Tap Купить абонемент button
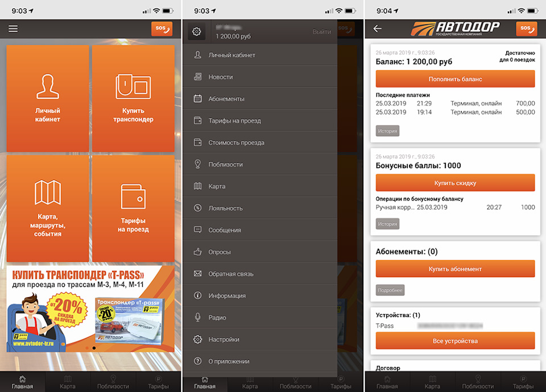 (x=455, y=269)
